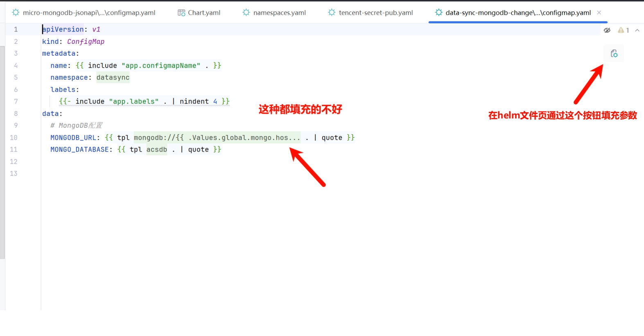The height and width of the screenshot is (336, 644).
Task: Expand the folded mongodb:// URL template
Action: pos(217,138)
